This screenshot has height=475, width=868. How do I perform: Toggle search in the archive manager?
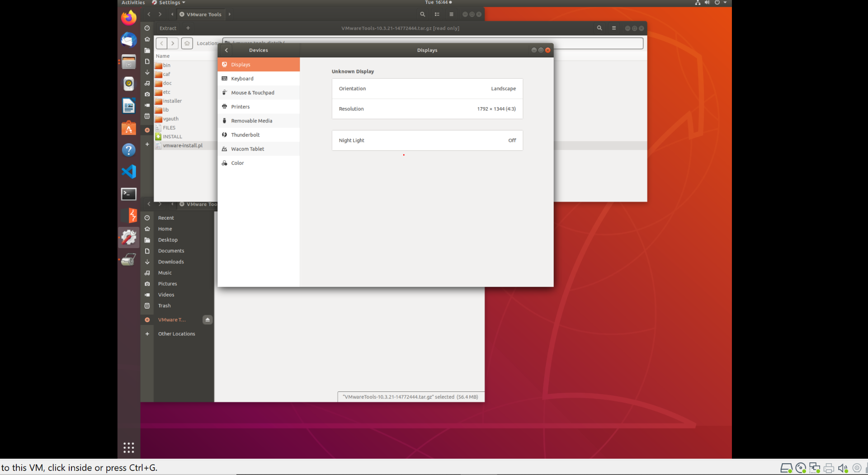pyautogui.click(x=599, y=28)
